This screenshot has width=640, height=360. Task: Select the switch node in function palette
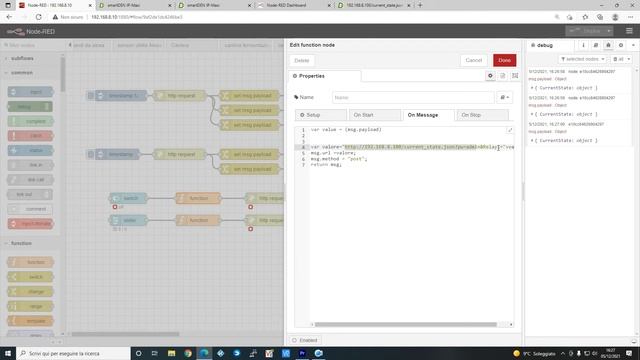click(x=31, y=277)
